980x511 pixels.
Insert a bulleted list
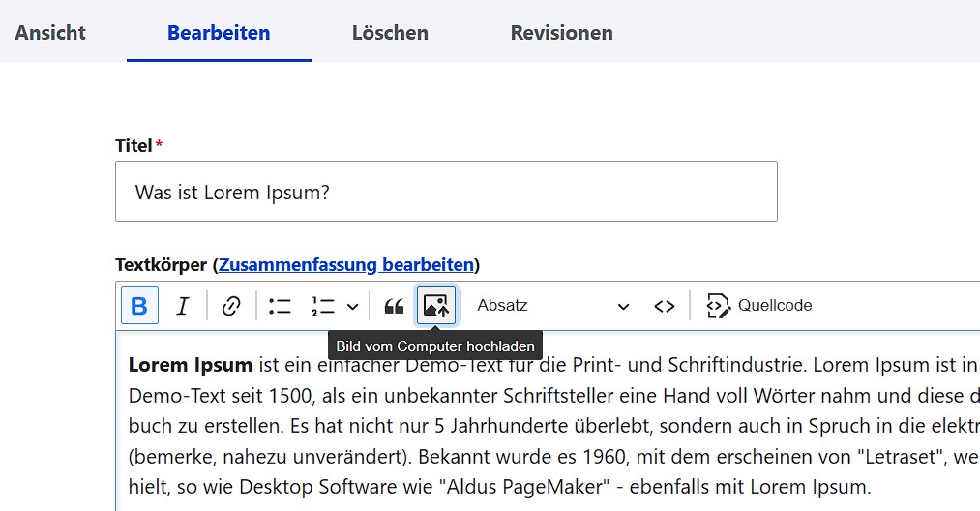(x=281, y=306)
